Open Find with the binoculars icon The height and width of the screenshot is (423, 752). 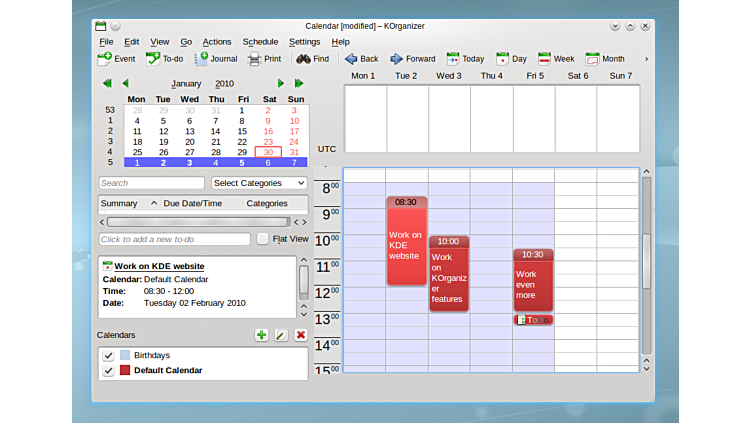pos(312,59)
